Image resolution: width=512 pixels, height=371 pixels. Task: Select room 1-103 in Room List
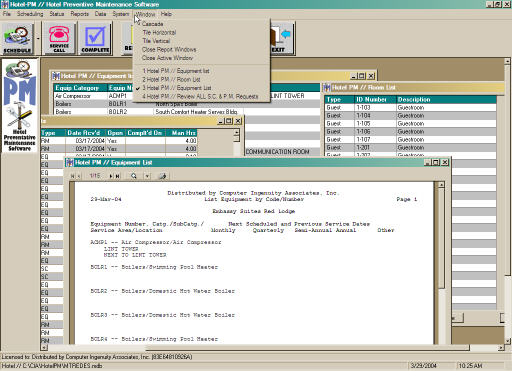point(411,107)
